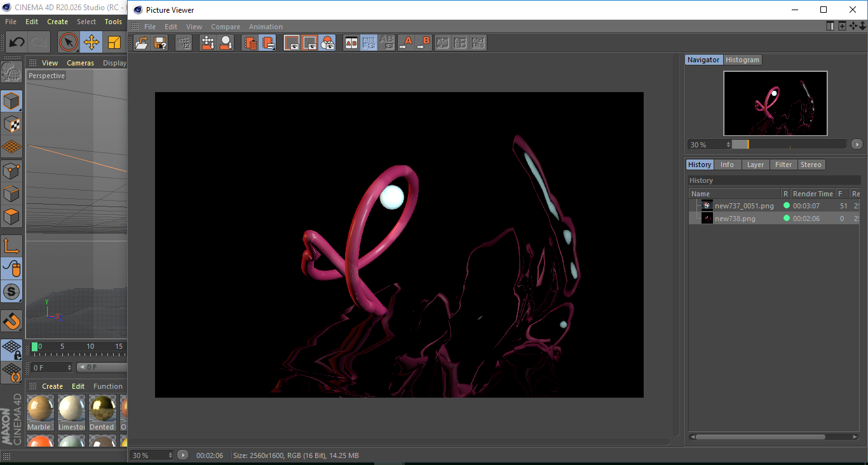Image resolution: width=868 pixels, height=465 pixels.
Task: Open Create menu in Cinema 4D main window
Action: [57, 22]
